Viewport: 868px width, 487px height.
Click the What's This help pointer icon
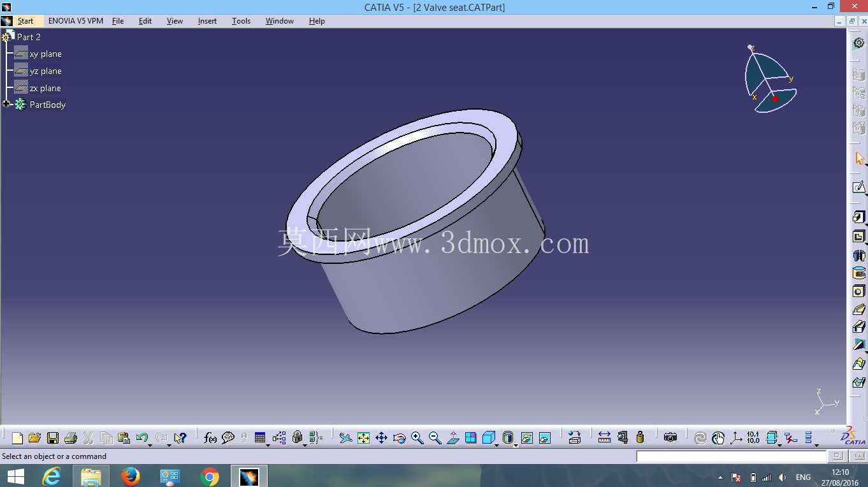pos(180,438)
